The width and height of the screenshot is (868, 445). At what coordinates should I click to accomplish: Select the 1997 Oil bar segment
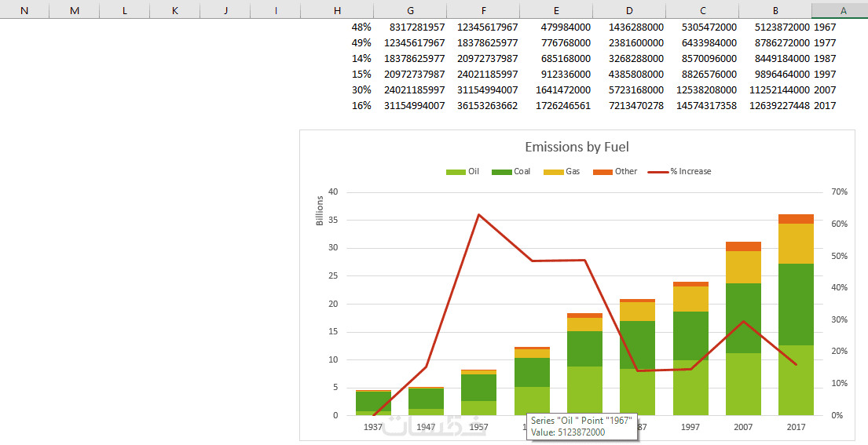[x=690, y=388]
